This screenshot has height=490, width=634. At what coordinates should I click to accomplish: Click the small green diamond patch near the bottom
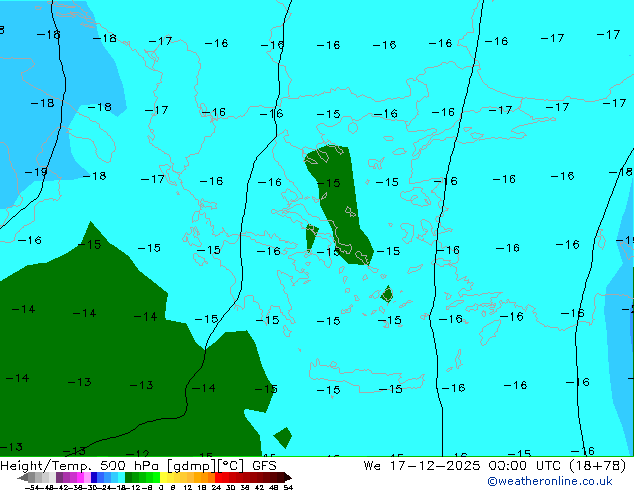tap(283, 438)
